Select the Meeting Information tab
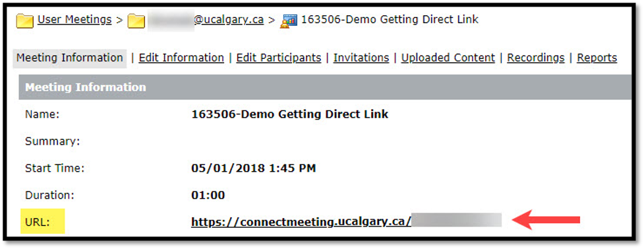This screenshot has height=249, width=644. 70,58
